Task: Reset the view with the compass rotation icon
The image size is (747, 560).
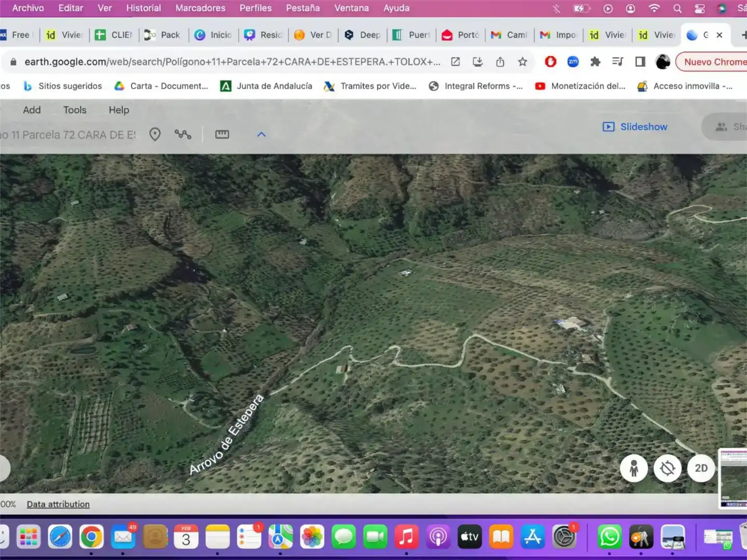Action: 668,468
